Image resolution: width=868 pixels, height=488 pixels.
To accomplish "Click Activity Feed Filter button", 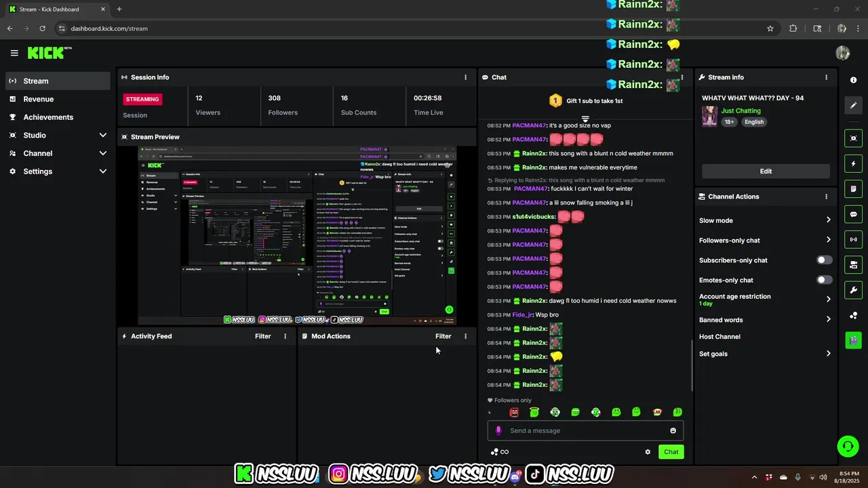I will pyautogui.click(x=262, y=336).
